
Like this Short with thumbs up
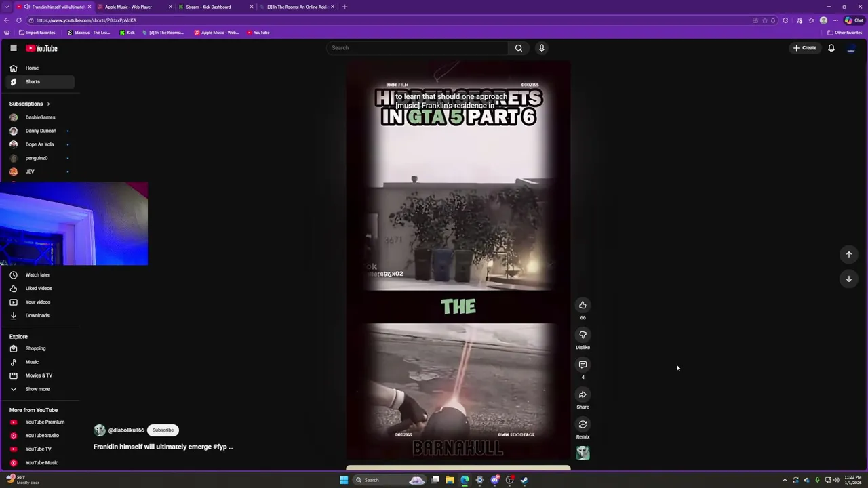pos(583,305)
